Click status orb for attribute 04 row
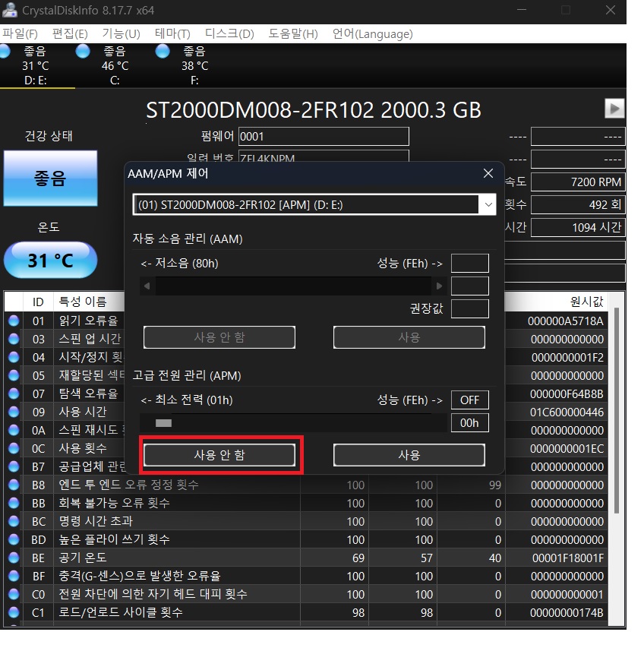Screen dimensions: 644x651 click(x=14, y=357)
